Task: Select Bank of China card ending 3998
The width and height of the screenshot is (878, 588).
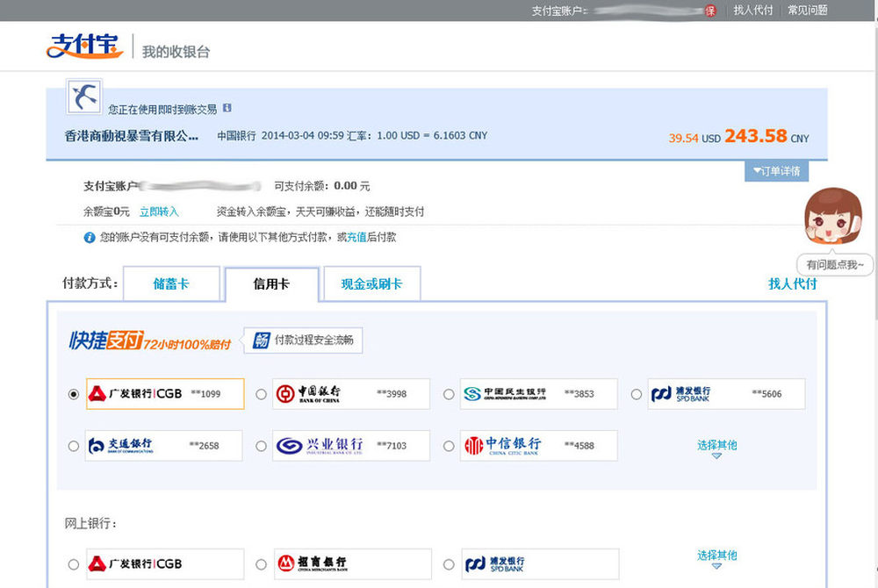Action: [x=261, y=394]
